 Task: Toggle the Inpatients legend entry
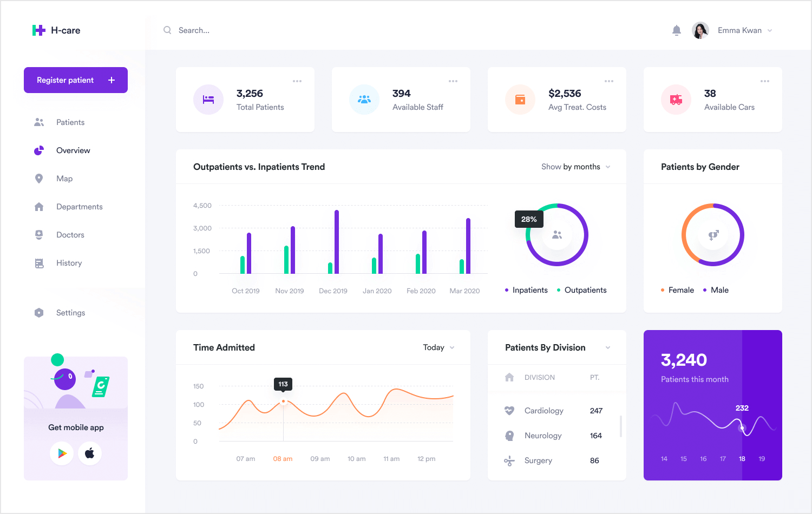point(526,289)
